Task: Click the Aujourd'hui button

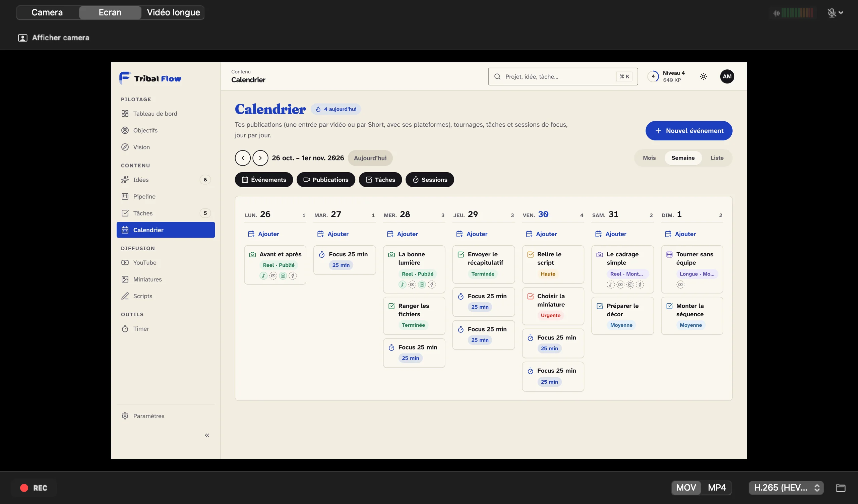Action: pos(370,158)
